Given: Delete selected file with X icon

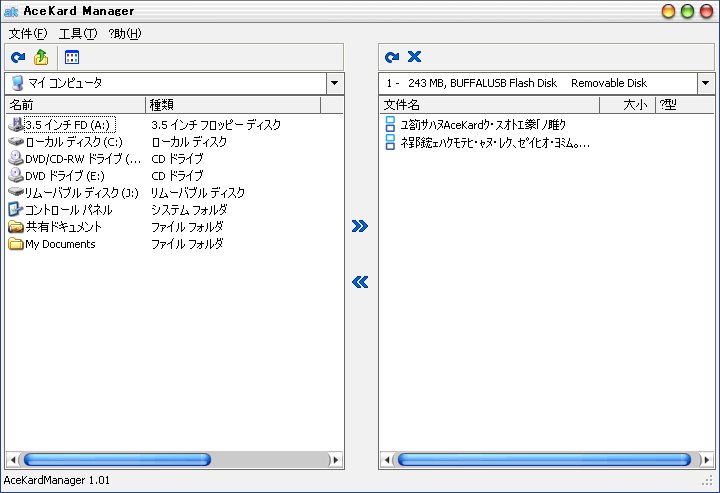Looking at the screenshot, I should (x=414, y=56).
